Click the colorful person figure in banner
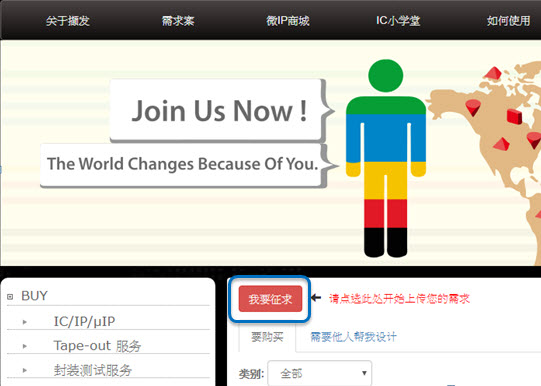Viewport: 541px width, 386px height. coord(386,158)
